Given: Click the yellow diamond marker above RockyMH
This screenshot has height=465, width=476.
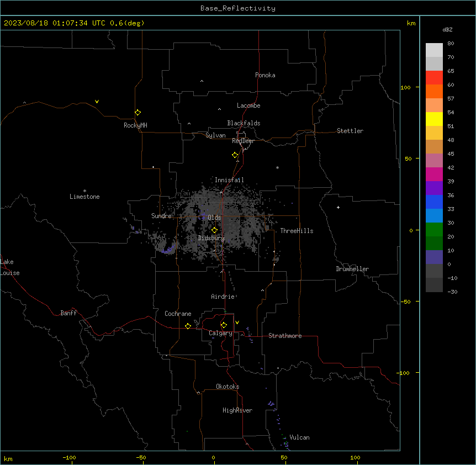Looking at the screenshot, I should [138, 113].
